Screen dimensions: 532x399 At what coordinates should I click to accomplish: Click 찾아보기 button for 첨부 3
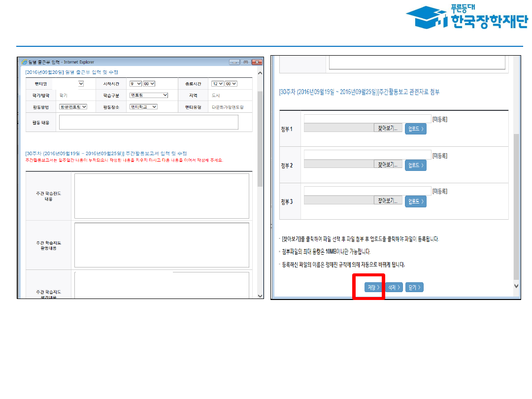[387, 201]
